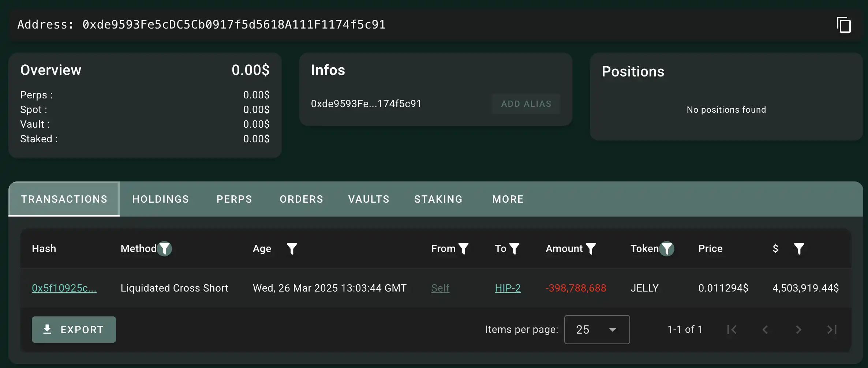Switch to the Holdings tab
Image resolution: width=868 pixels, height=368 pixels.
161,199
